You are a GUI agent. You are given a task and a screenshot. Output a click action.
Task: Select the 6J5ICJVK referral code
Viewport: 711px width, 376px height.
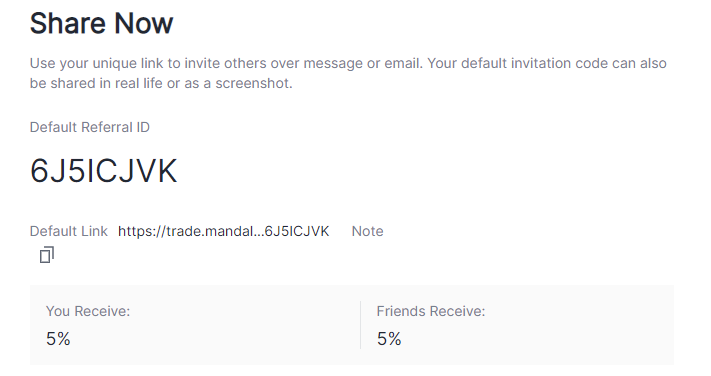tap(103, 171)
